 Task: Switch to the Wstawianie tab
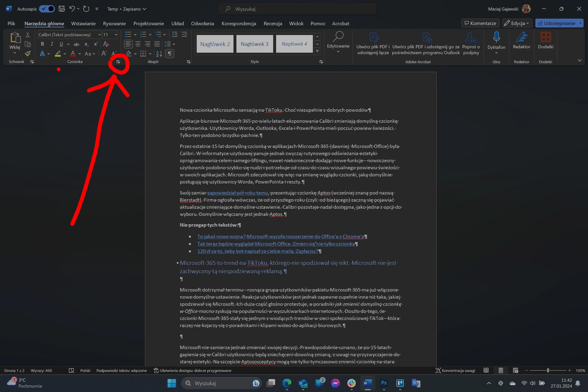click(x=83, y=24)
